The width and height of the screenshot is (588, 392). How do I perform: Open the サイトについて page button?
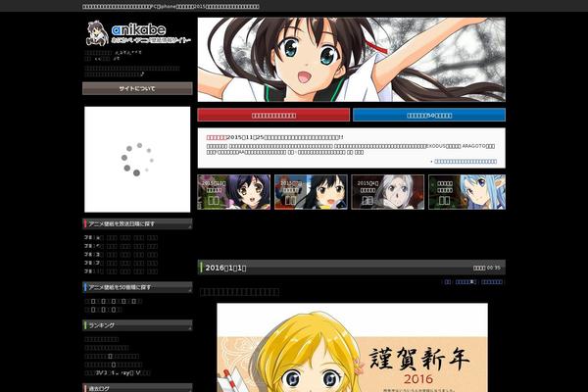coord(137,88)
